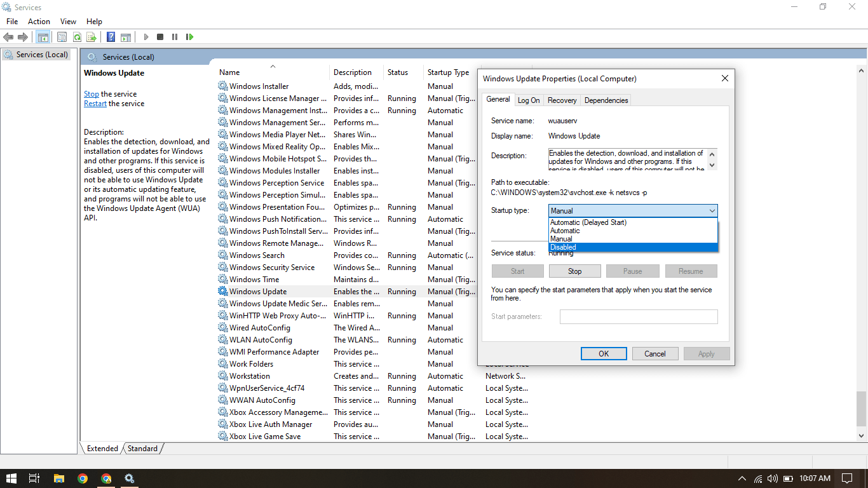
Task: Click OK in the Properties dialog
Action: click(604, 354)
